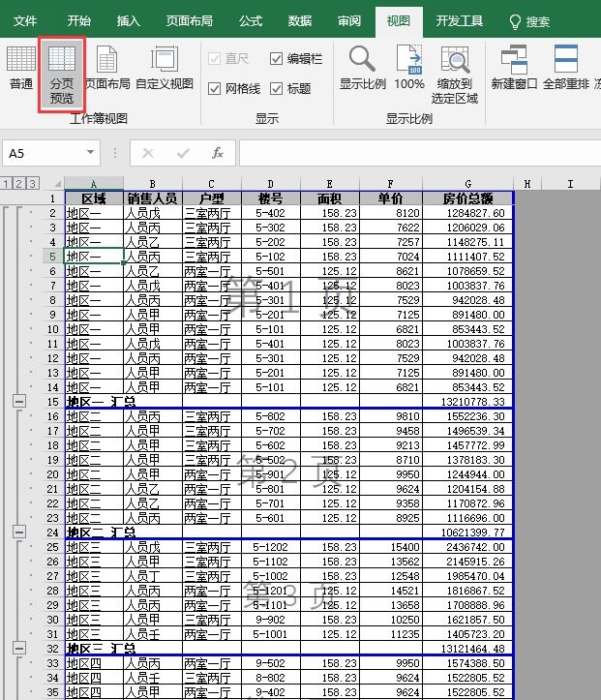Open the Formulas (公式) tab
This screenshot has width=601, height=700.
point(251,21)
